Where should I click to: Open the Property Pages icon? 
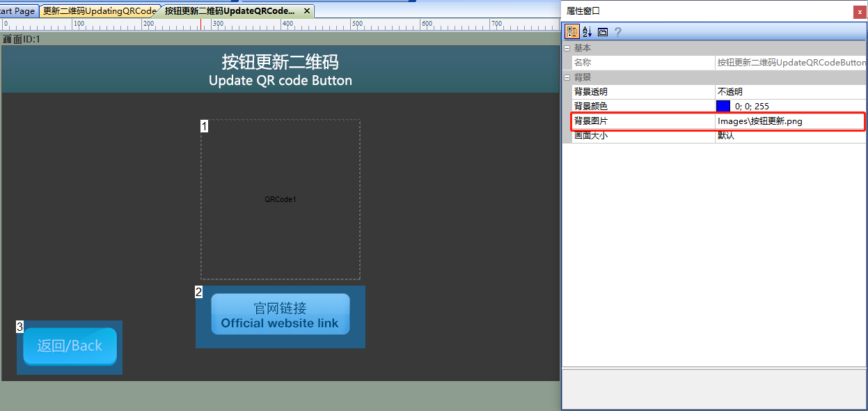click(603, 32)
